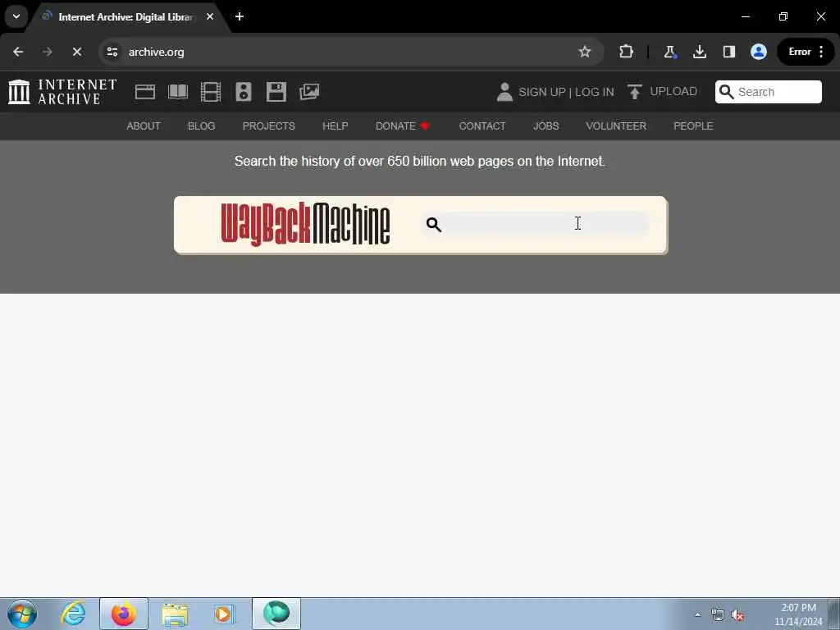View site information icon in address bar
Viewport: 840px width, 630px height.
pos(112,52)
